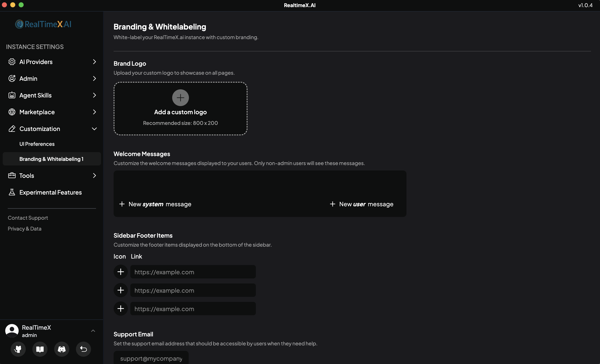This screenshot has height=364, width=600.
Task: Add a new user message
Action: (x=362, y=204)
